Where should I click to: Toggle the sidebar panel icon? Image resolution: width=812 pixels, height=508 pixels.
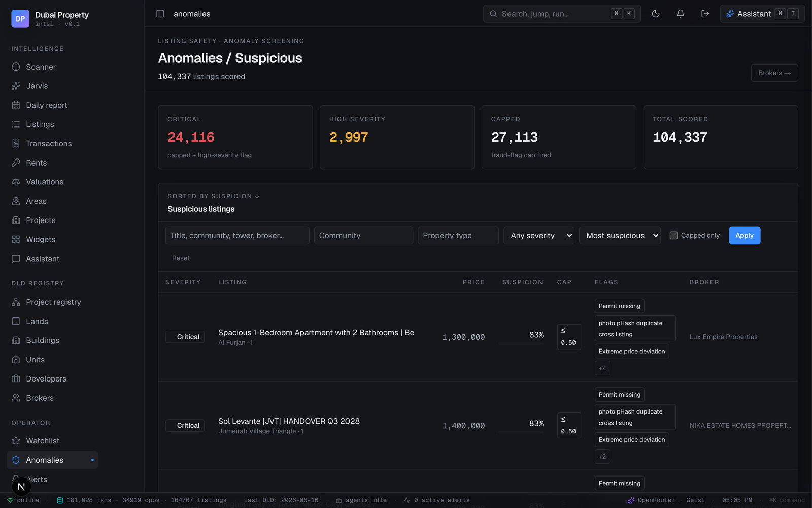pos(160,14)
